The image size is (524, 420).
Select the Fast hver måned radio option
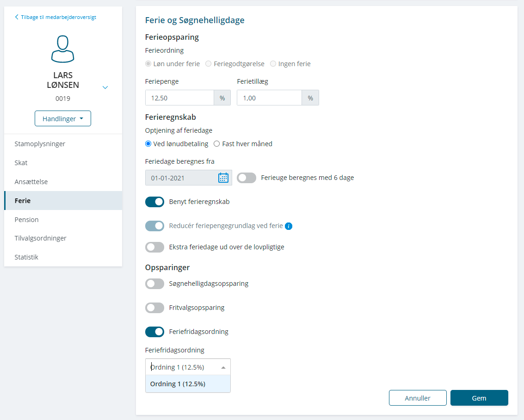pos(216,144)
